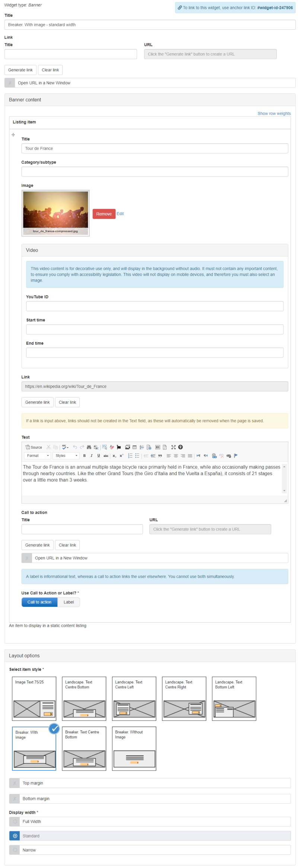Insert image via editor toolbar icon
Image resolution: width=298 pixels, height=868 pixels.
127,447
